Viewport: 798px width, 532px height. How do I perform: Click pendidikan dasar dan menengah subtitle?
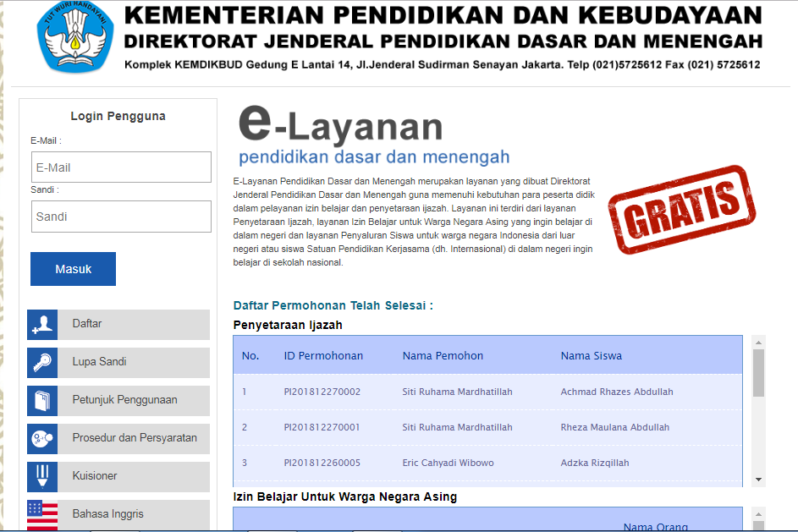coord(374,156)
